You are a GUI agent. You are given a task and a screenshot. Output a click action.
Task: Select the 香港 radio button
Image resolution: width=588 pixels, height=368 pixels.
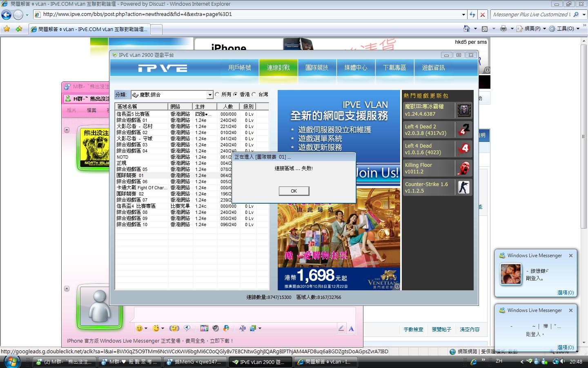(x=236, y=94)
